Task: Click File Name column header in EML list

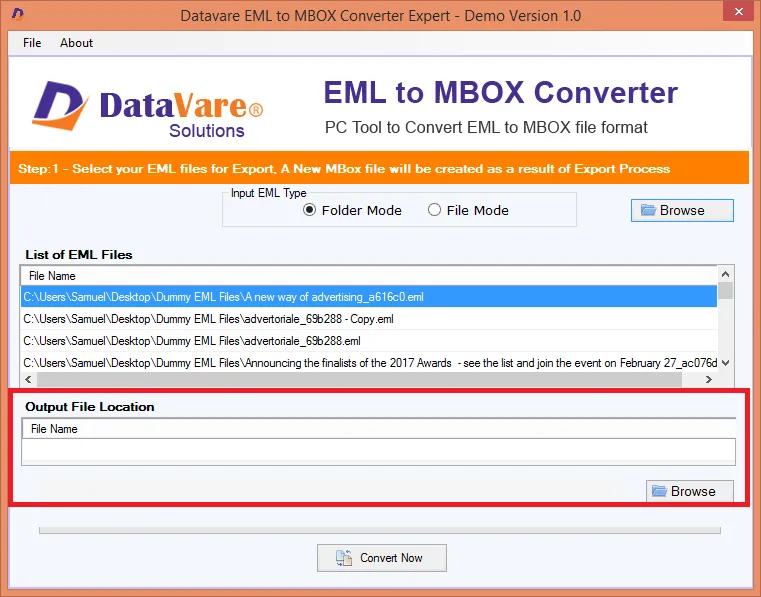Action: [x=369, y=276]
